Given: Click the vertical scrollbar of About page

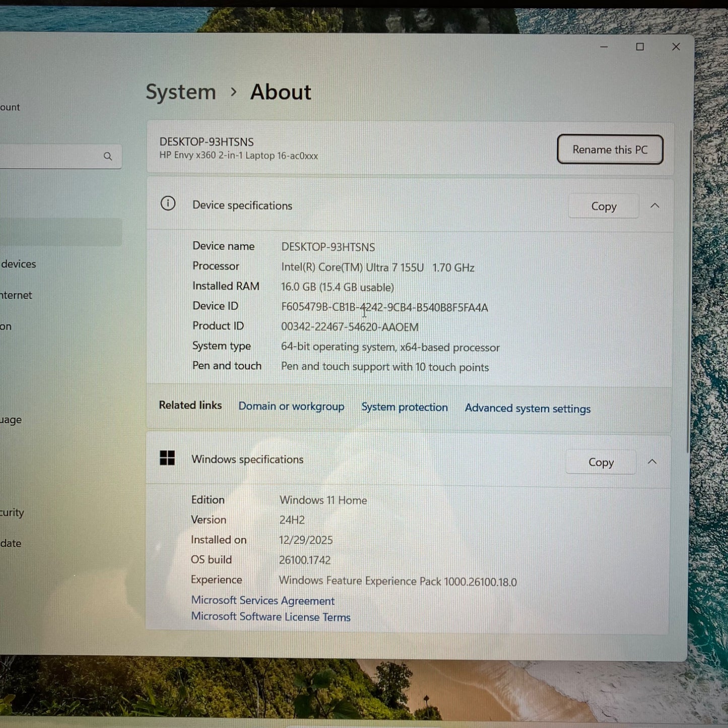Looking at the screenshot, I should pos(689,292).
